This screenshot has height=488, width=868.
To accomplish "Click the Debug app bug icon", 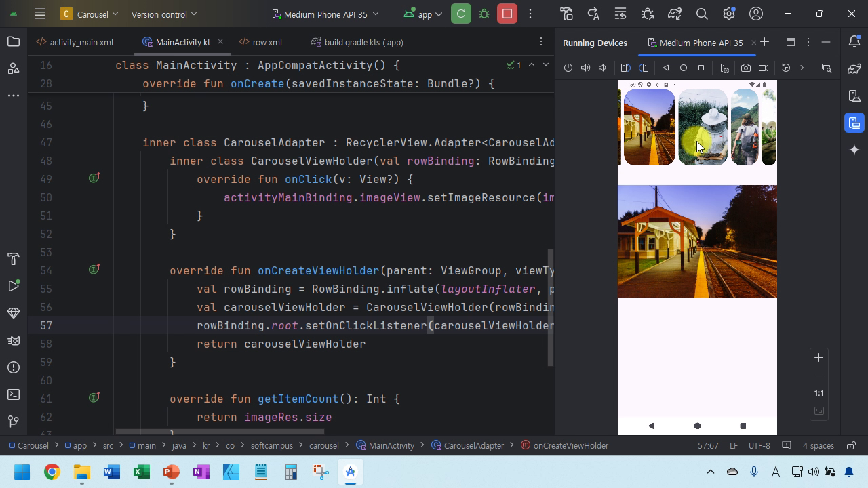I will click(x=484, y=14).
